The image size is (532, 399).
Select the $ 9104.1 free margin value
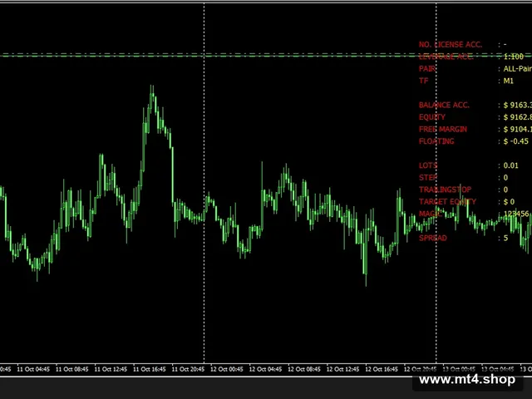tap(518, 130)
